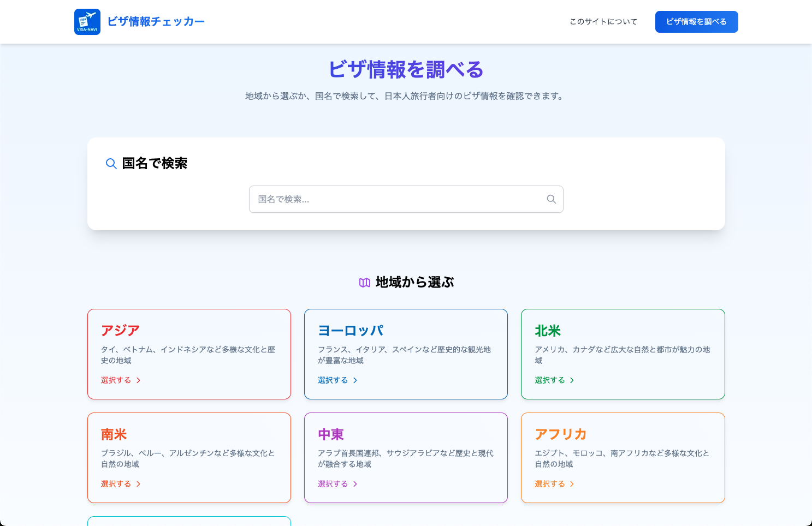This screenshot has height=526, width=812.
Task: Click the map icon beside 地域から選ぶ
Action: click(x=365, y=283)
